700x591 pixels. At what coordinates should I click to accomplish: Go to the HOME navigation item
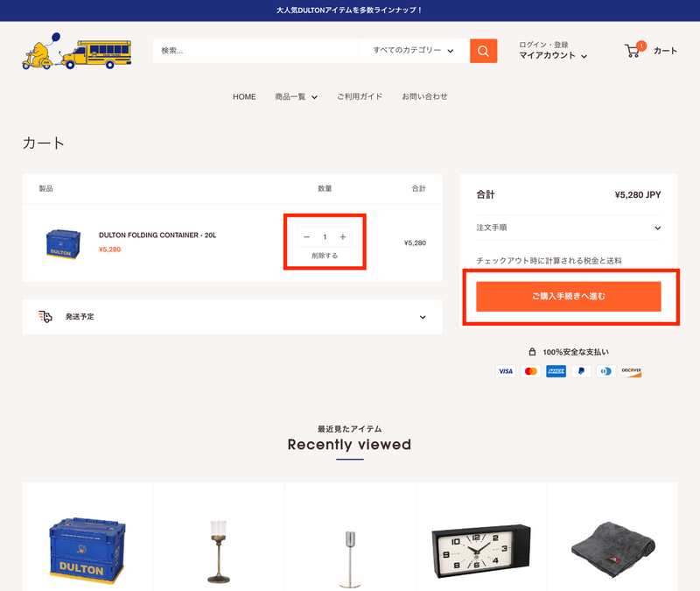click(x=244, y=97)
